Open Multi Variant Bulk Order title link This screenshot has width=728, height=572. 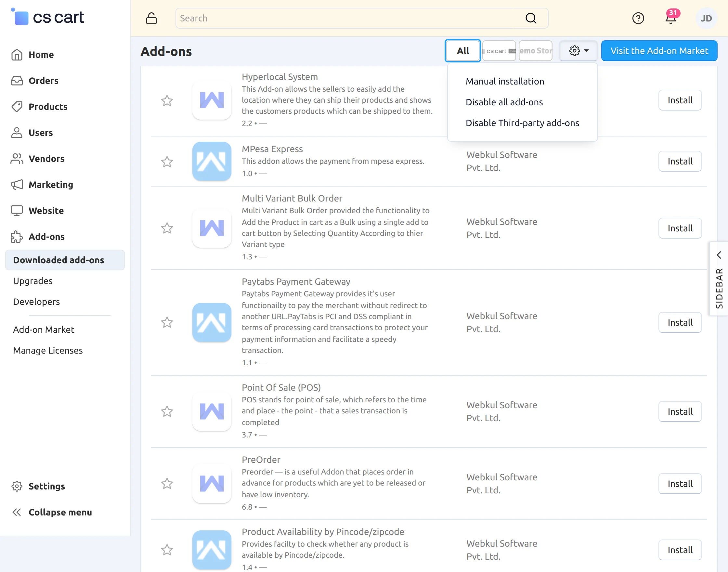pos(292,198)
